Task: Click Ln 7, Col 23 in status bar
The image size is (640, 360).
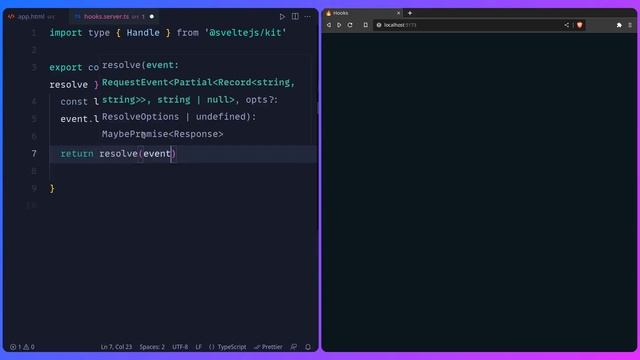Action: tap(116, 347)
